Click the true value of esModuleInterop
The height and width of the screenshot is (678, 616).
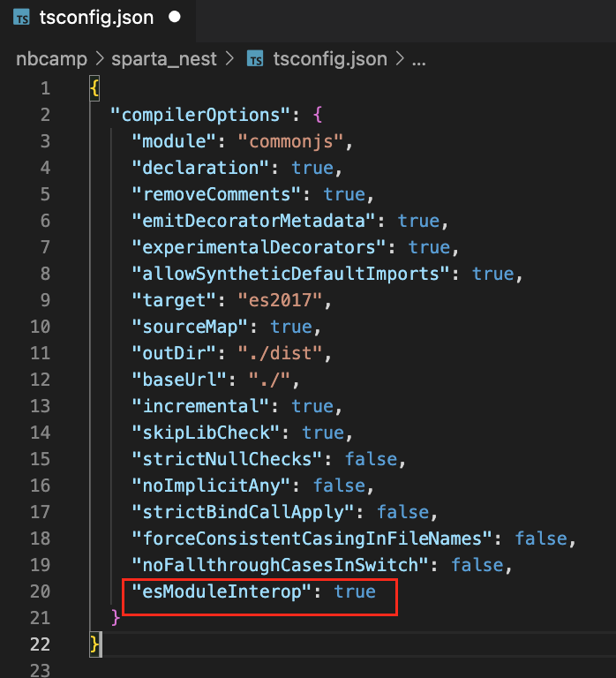[x=355, y=591]
